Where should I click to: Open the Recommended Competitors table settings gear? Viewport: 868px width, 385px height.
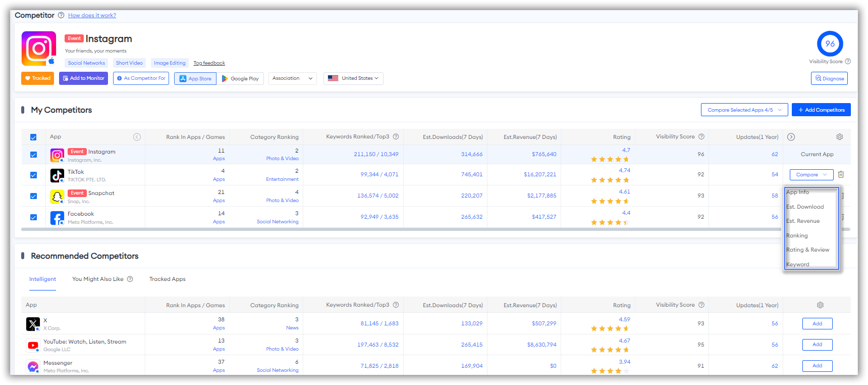(x=821, y=305)
